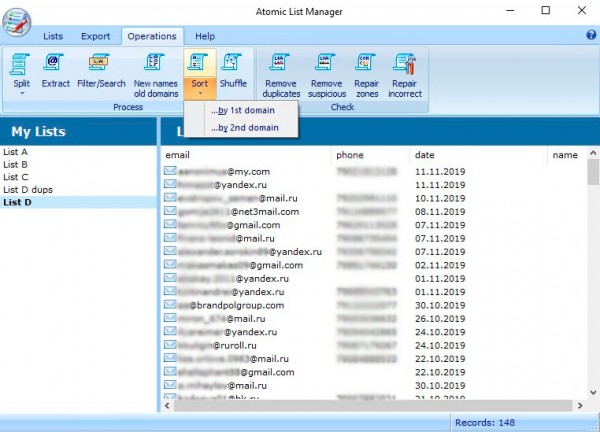Click the horizontal scrollbar thumb
Viewport: 600px width, 432px height.
pyautogui.click(x=373, y=406)
